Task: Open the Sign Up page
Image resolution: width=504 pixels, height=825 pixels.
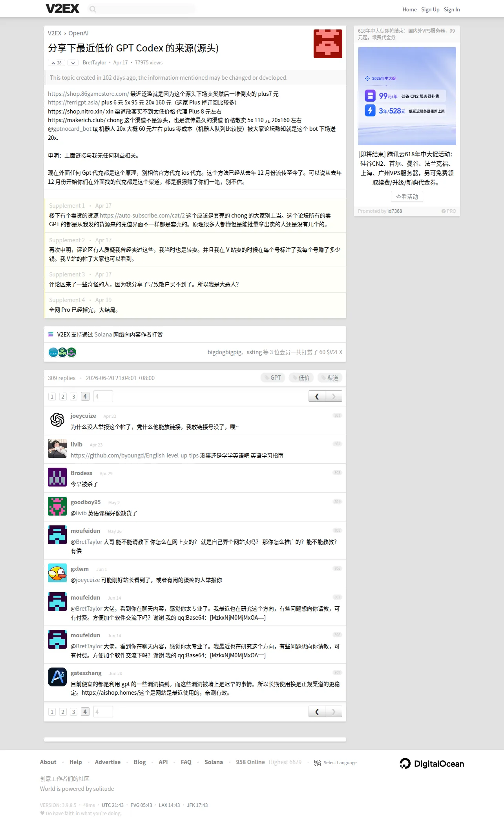Action: [x=430, y=9]
